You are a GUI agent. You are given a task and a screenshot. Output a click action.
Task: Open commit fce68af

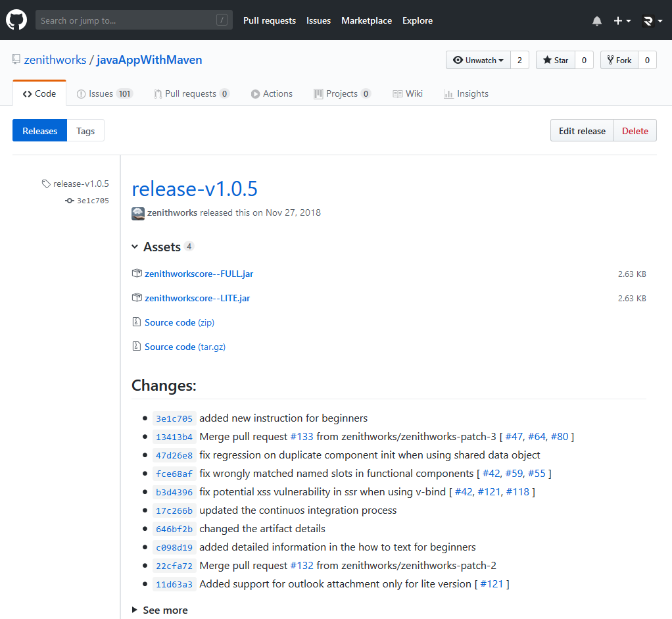[x=174, y=474]
